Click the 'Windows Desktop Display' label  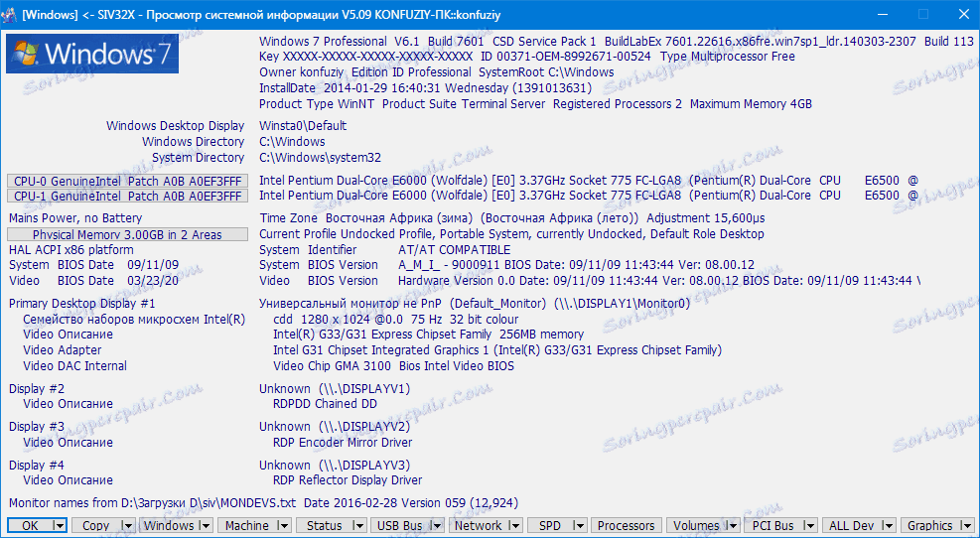(175, 126)
